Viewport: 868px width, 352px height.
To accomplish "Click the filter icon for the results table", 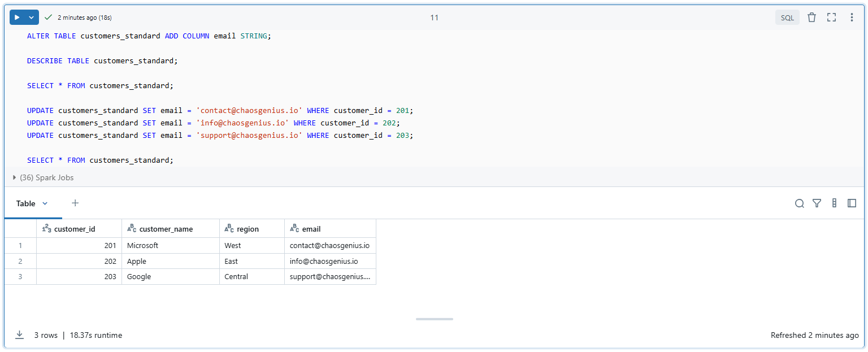I will (817, 203).
